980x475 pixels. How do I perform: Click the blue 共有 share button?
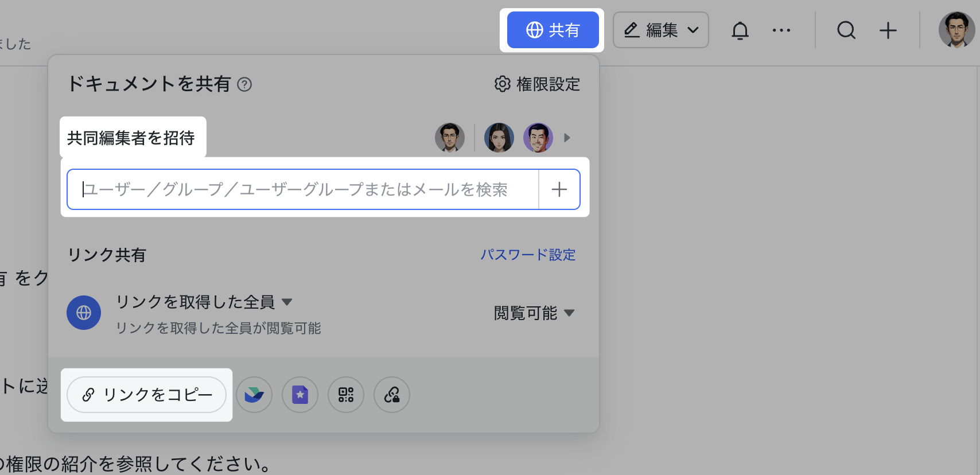coord(553,30)
